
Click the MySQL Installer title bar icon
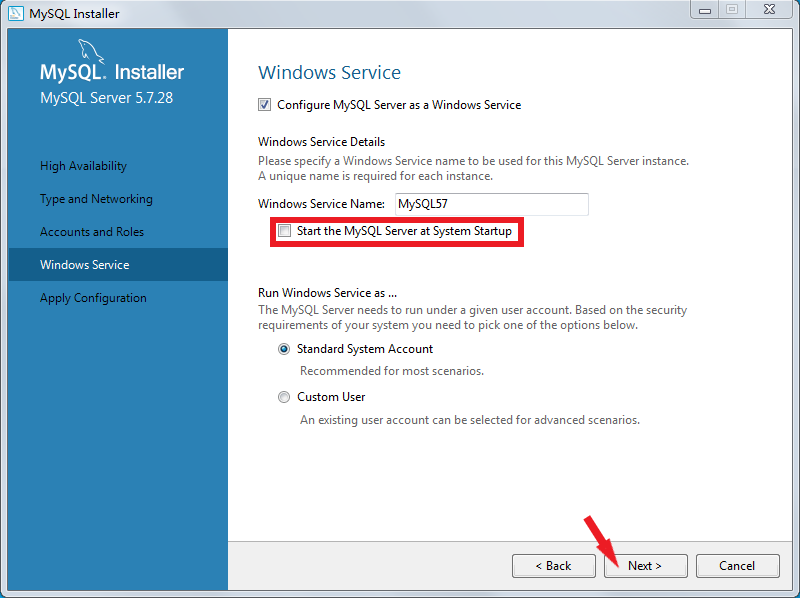[x=16, y=13]
